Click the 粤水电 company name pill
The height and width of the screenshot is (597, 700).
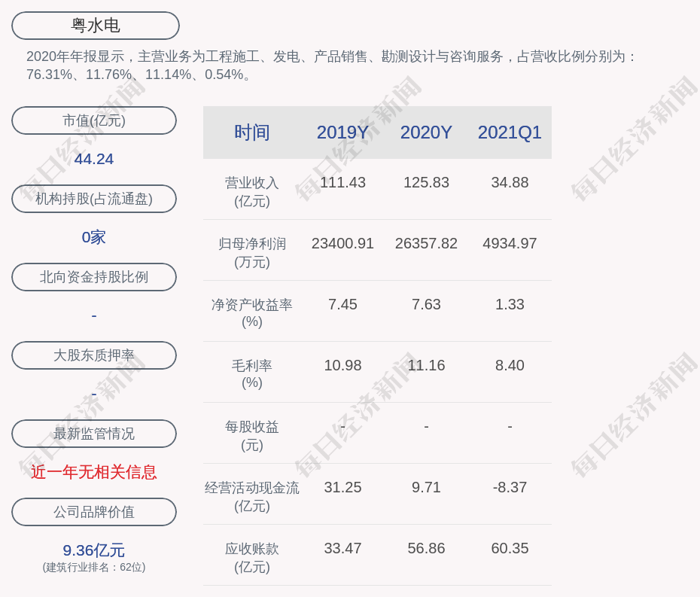(x=95, y=26)
